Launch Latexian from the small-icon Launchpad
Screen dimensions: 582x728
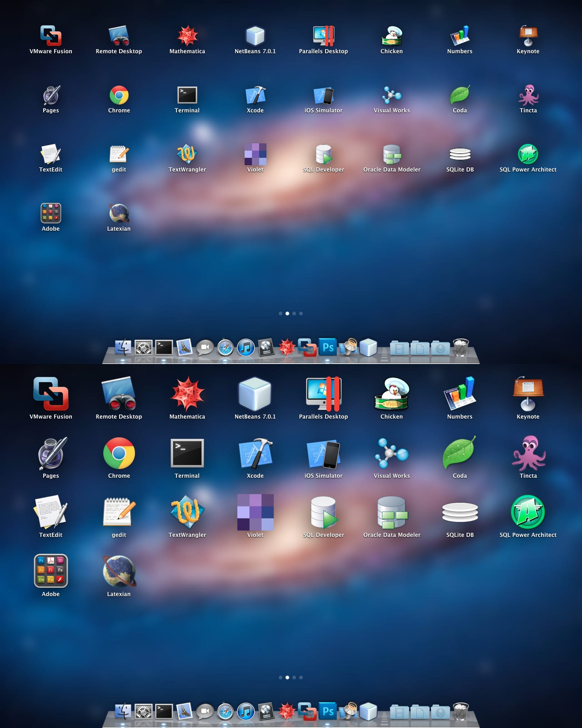click(x=119, y=213)
